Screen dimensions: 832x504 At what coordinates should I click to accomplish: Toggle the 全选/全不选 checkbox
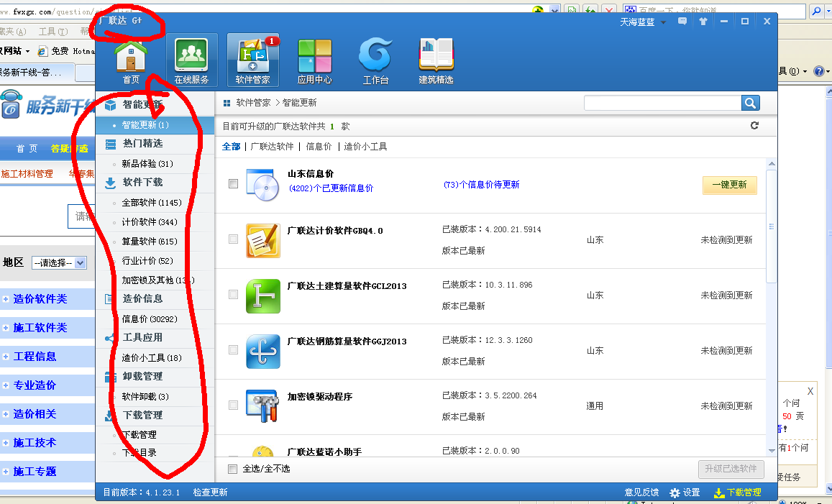pyautogui.click(x=232, y=469)
